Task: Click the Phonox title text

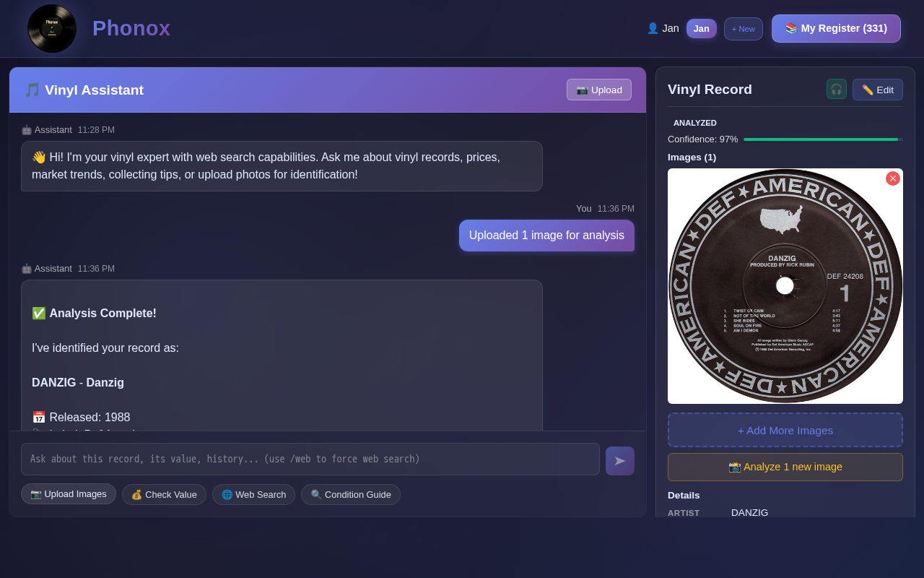Action: click(131, 28)
